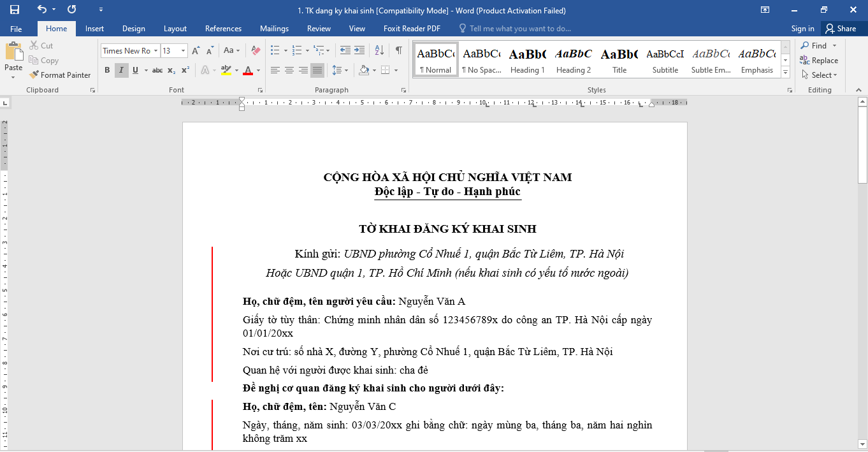868x452 pixels.
Task: Increase font size with Grow Font icon
Action: pos(196,50)
